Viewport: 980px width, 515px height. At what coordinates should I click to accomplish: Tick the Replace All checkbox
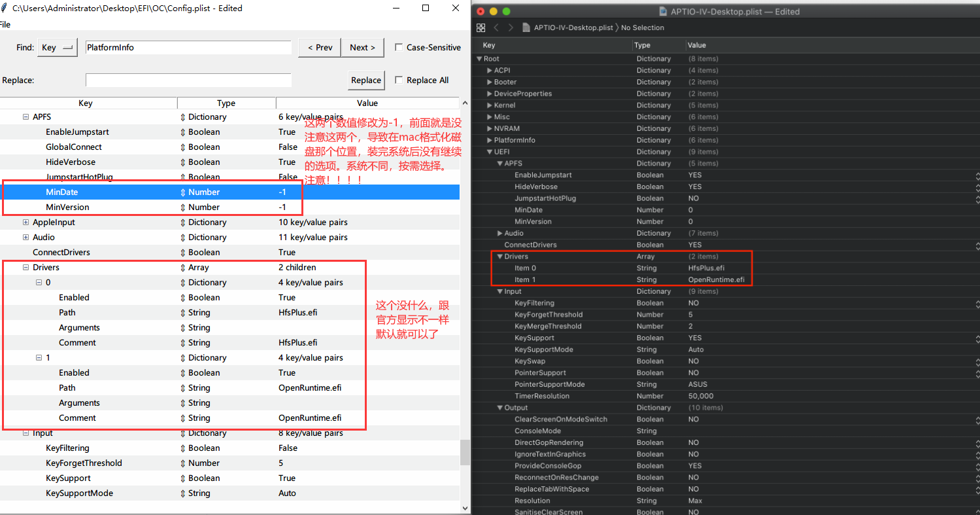[x=399, y=80]
